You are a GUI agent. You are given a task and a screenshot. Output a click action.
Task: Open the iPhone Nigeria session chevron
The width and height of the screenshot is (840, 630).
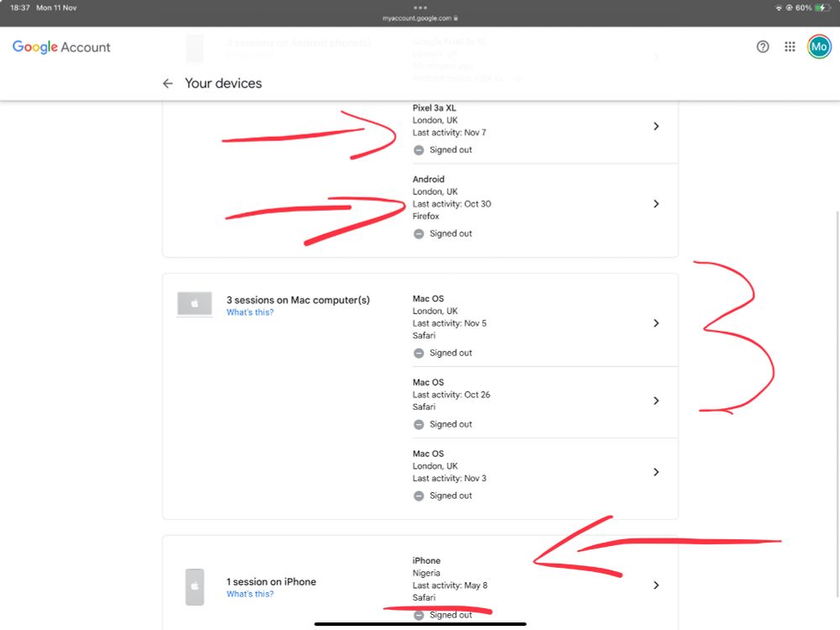656,585
